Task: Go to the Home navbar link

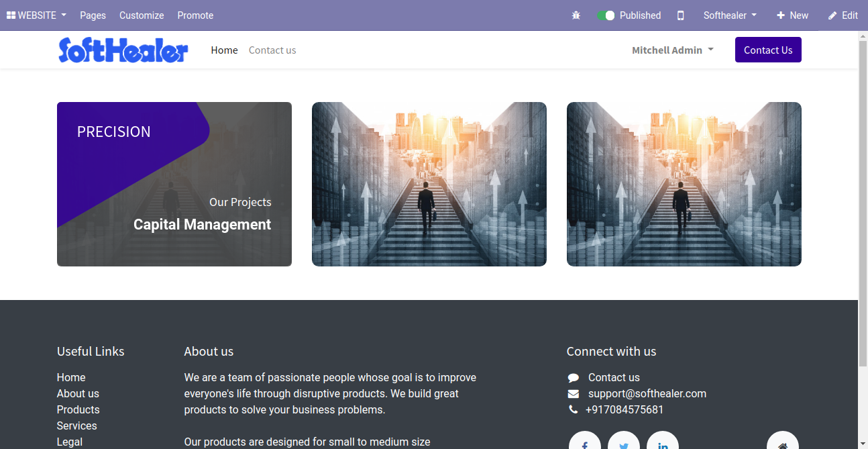Action: [224, 50]
